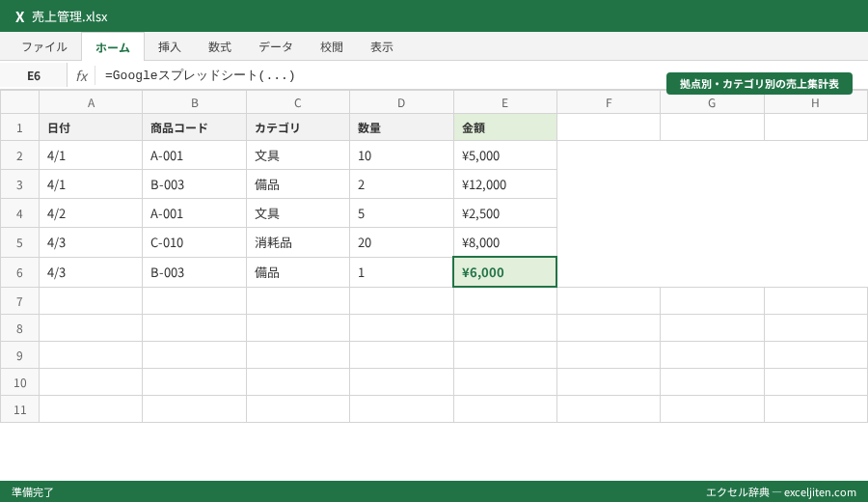
Task: Open the 表示 ribbon tab
Action: pyautogui.click(x=382, y=47)
